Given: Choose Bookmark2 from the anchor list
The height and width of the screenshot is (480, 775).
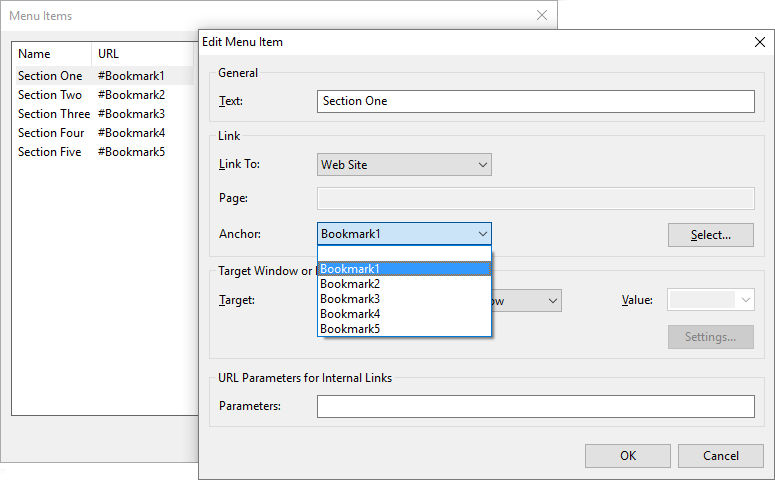Looking at the screenshot, I should [x=404, y=284].
